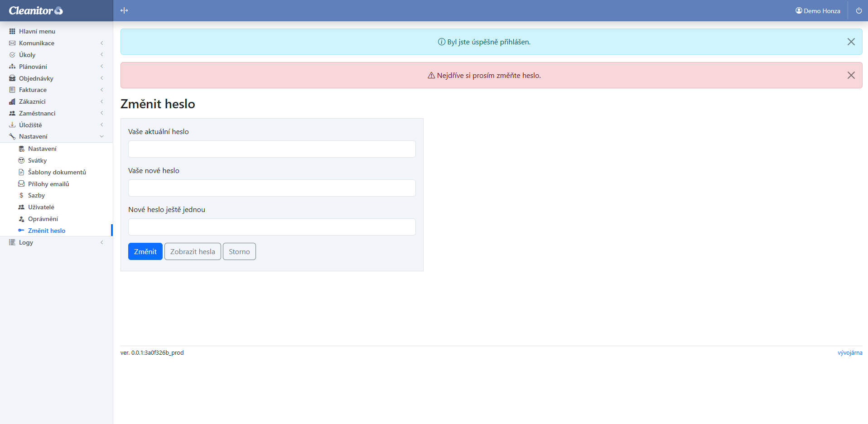Click the sidebar collapse toggle icon
This screenshot has height=424, width=868.
pos(124,10)
